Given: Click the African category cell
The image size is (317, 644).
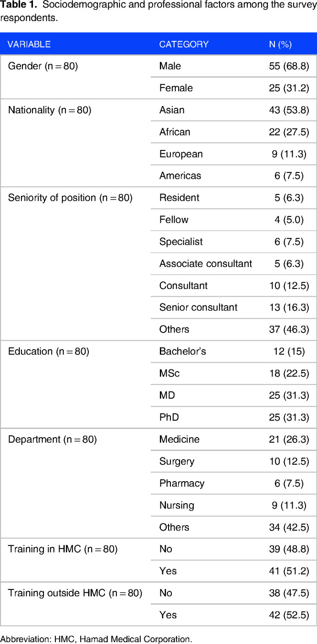Looking at the screenshot, I should click(175, 132).
